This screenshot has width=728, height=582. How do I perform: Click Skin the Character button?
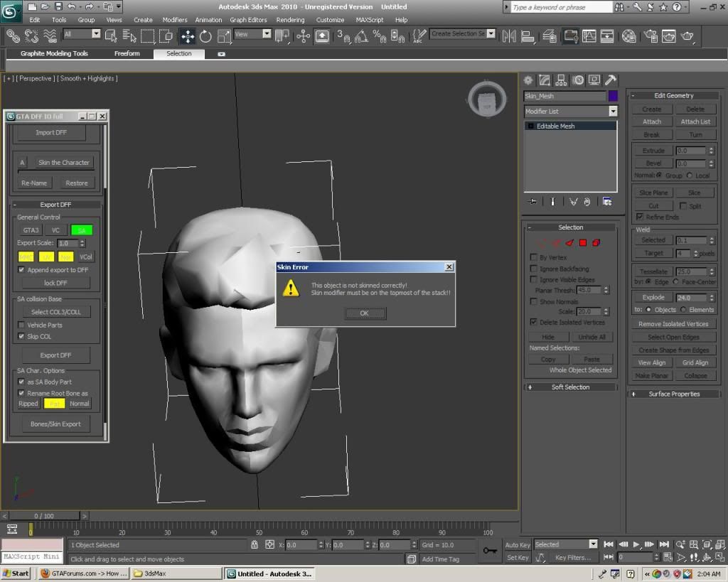click(63, 163)
